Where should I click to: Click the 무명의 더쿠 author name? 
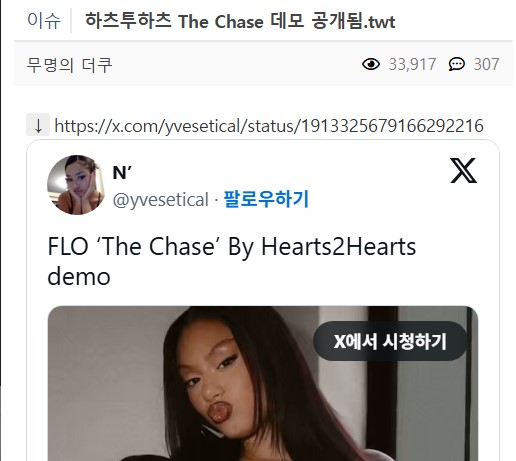[x=69, y=65]
